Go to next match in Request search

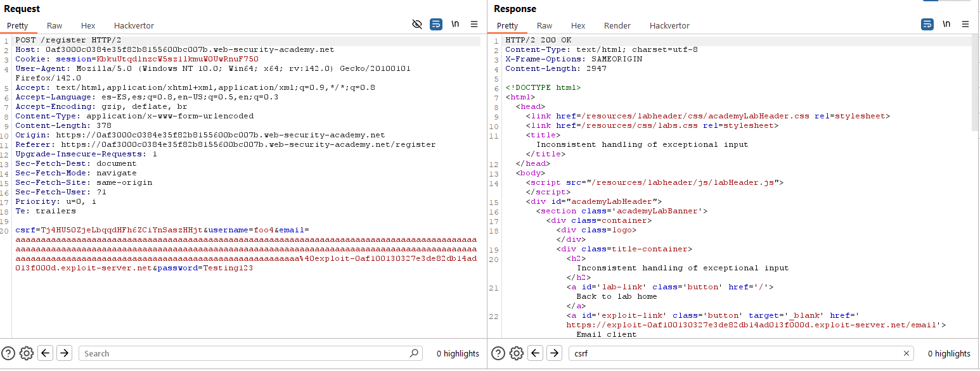[x=64, y=353]
